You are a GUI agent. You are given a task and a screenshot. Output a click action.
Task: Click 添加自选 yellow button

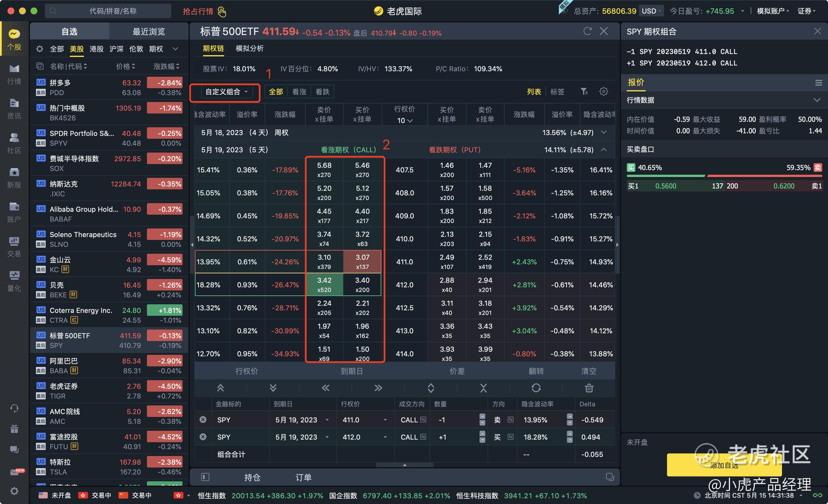point(724,465)
